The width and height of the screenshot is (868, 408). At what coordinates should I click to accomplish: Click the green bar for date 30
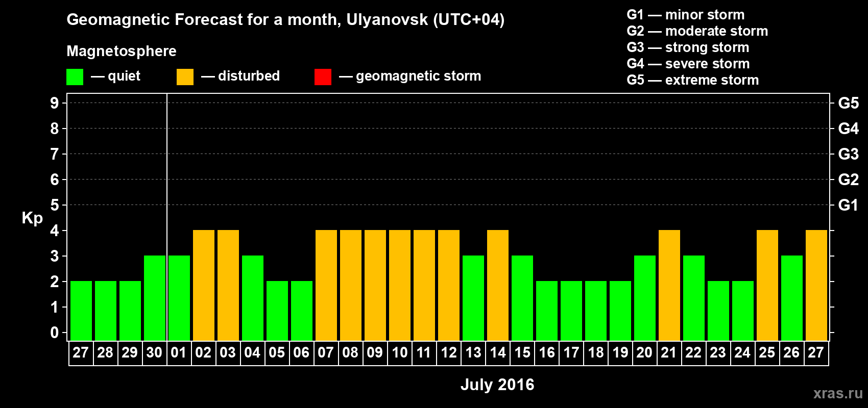(155, 298)
